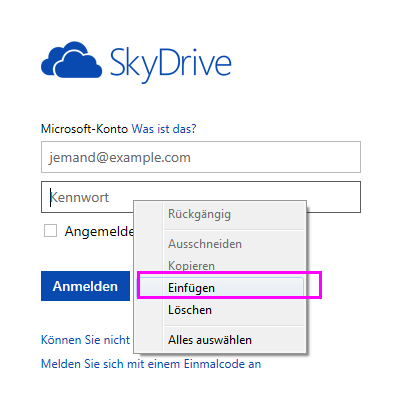The height and width of the screenshot is (413, 412).
Task: Click the context menu's empty icon column
Action: [149, 277]
